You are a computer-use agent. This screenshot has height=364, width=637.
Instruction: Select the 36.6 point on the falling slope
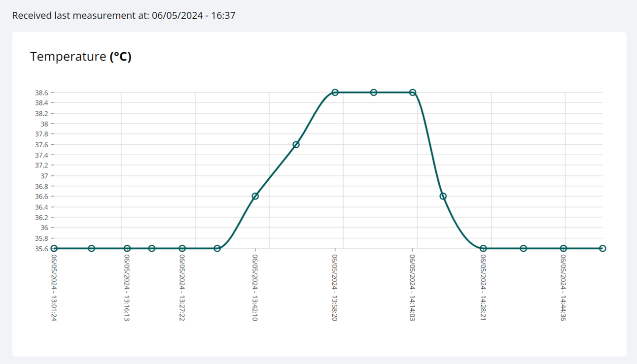[443, 197]
